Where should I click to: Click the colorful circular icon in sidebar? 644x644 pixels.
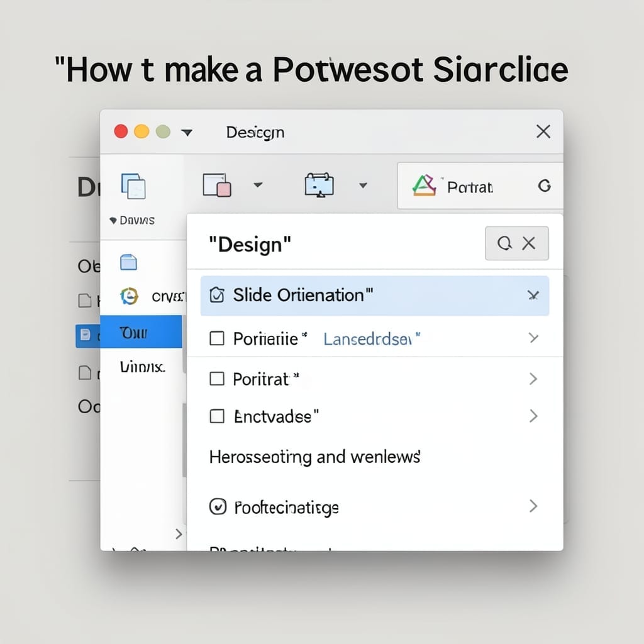pos(130,296)
